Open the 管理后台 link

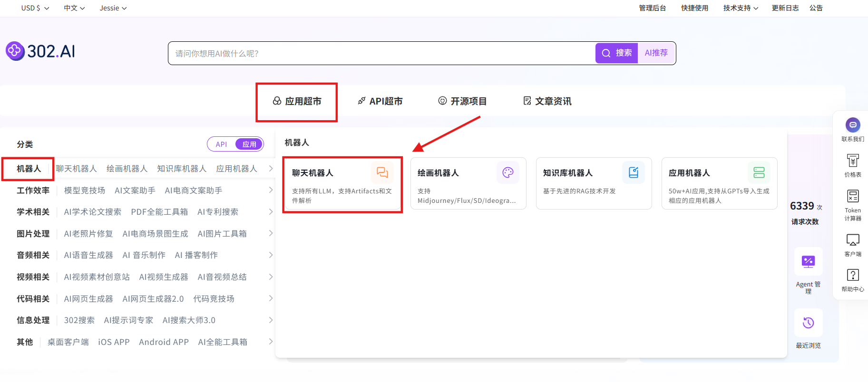coord(652,8)
